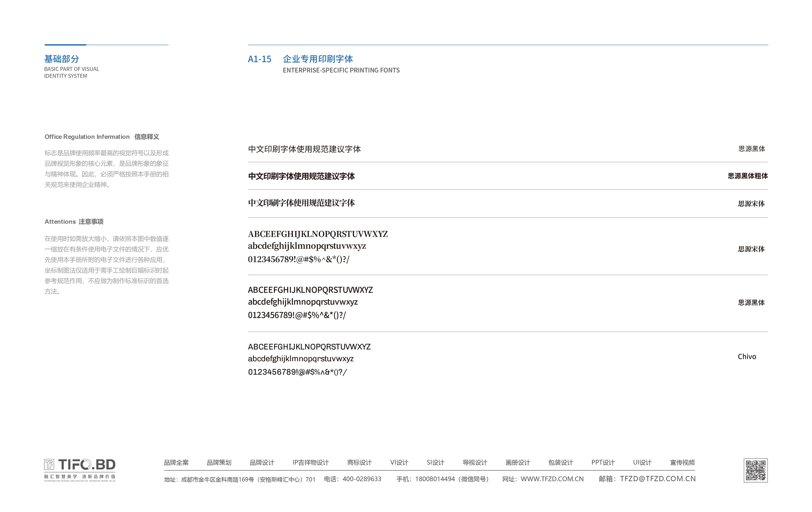Select the PPT设计 footer item
The width and height of the screenshot is (812, 512).
tap(603, 462)
